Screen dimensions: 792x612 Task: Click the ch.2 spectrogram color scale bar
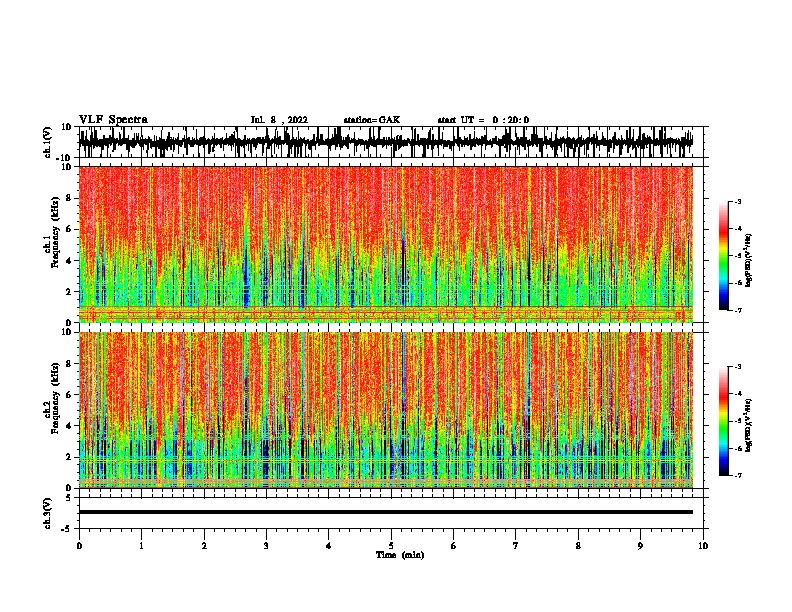tap(723, 421)
